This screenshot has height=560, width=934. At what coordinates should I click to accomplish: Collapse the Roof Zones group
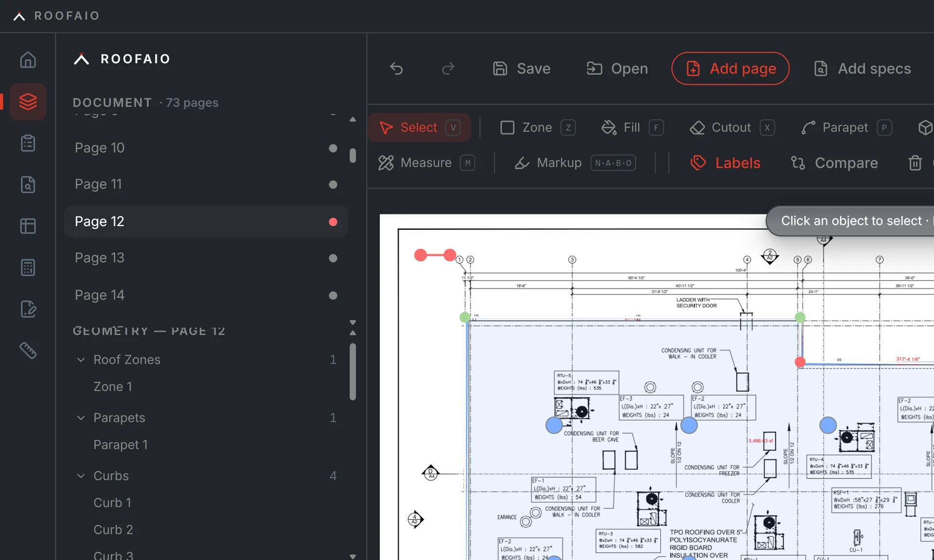click(81, 360)
